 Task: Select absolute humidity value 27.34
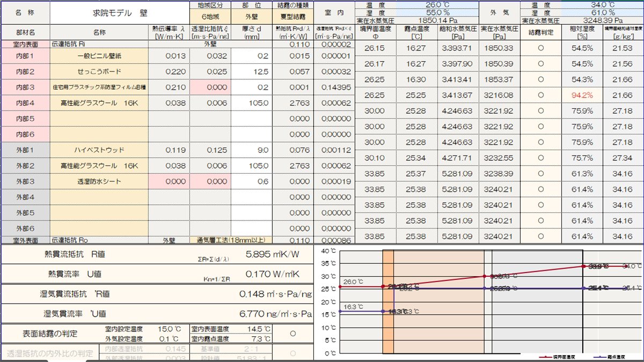pos(623,158)
